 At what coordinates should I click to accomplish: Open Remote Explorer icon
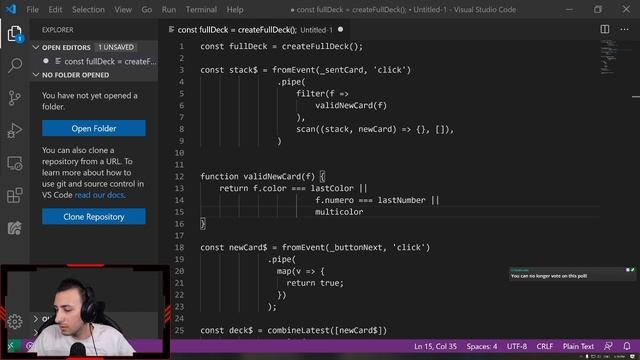click(x=15, y=163)
